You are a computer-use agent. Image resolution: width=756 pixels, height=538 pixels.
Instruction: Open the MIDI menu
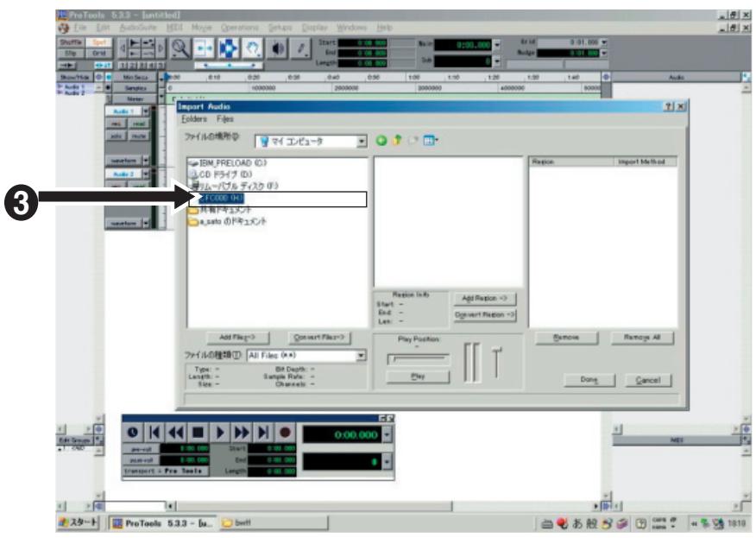coord(174,28)
